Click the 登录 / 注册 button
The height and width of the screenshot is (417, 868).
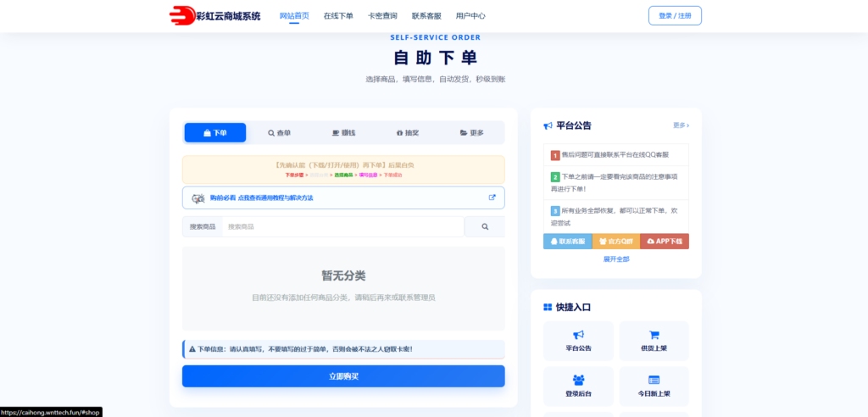[x=675, y=15]
